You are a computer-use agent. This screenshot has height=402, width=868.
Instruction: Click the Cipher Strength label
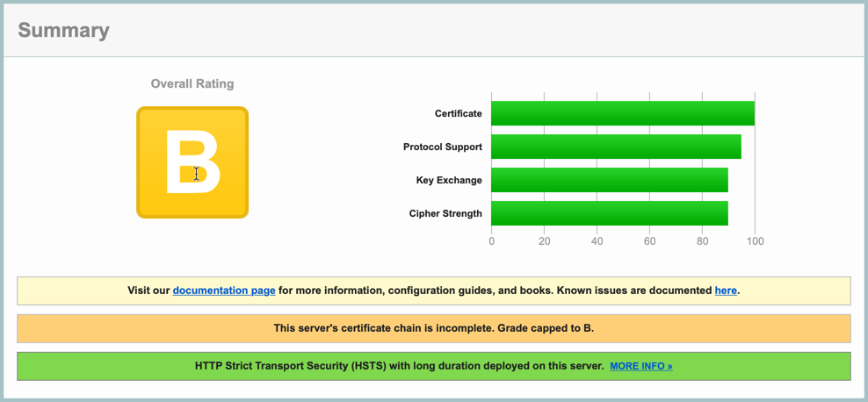[x=445, y=213]
